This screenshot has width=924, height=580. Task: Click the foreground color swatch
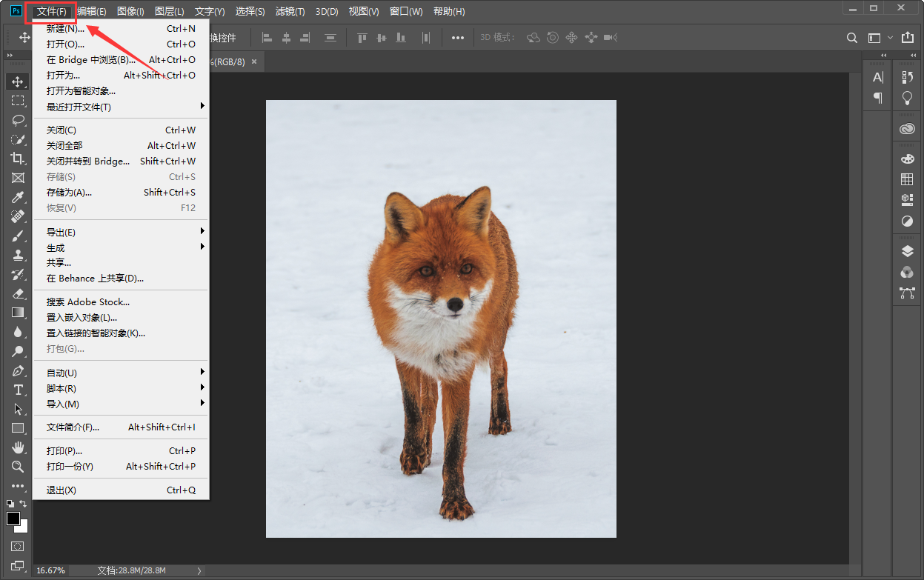coord(13,519)
